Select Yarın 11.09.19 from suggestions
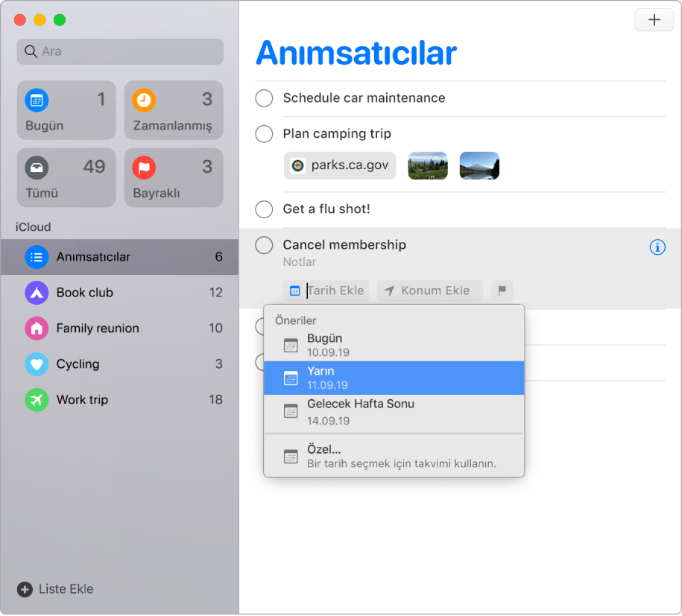The height and width of the screenshot is (616, 682). (394, 378)
